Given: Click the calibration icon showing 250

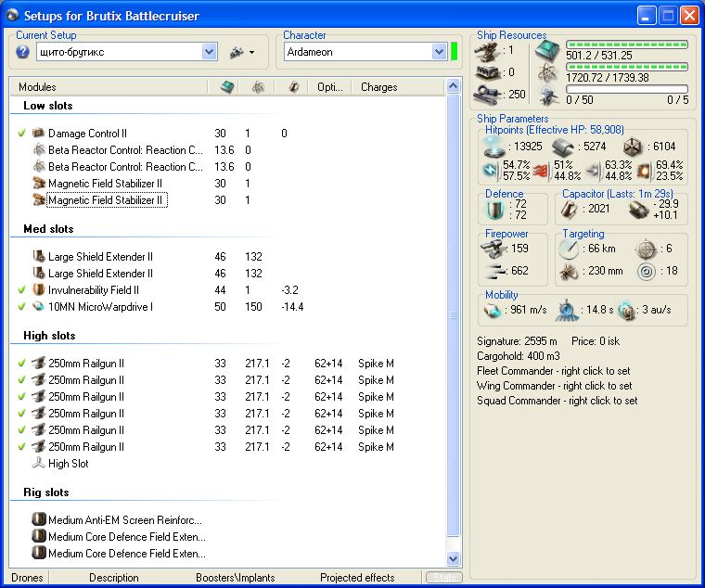Looking at the screenshot, I should [487, 95].
